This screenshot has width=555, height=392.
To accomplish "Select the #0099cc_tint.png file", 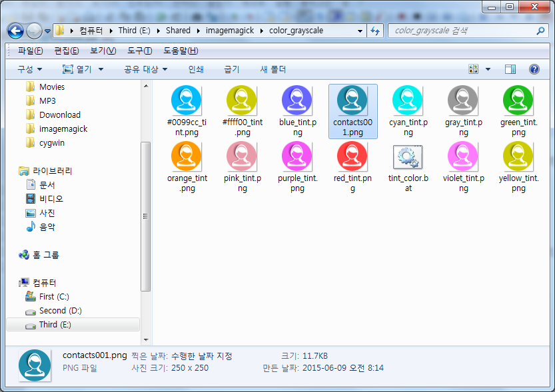I will 187,102.
